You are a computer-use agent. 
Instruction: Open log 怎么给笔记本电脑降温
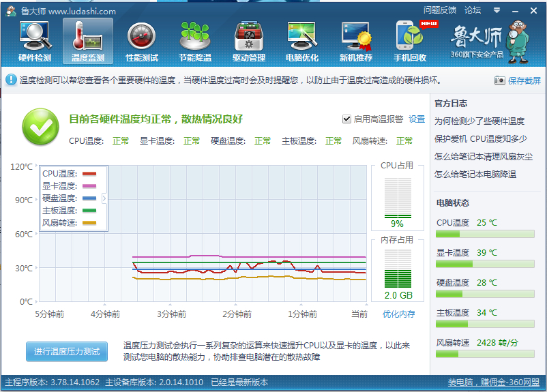point(475,174)
